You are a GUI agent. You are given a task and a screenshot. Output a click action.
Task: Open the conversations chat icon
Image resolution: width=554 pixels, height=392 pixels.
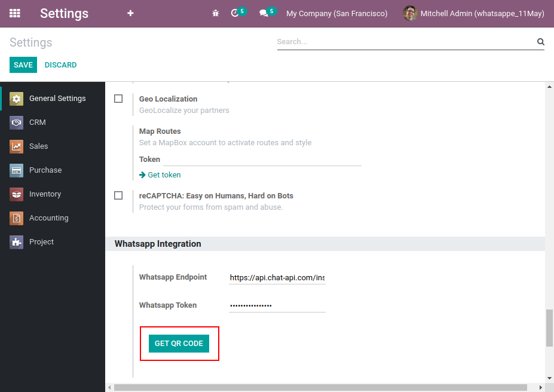pos(264,13)
